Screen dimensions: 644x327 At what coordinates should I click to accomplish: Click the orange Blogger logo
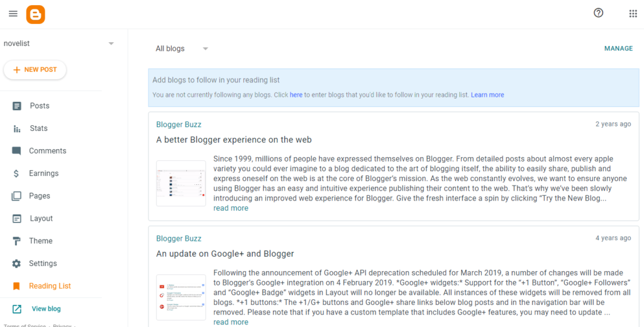[x=36, y=14]
